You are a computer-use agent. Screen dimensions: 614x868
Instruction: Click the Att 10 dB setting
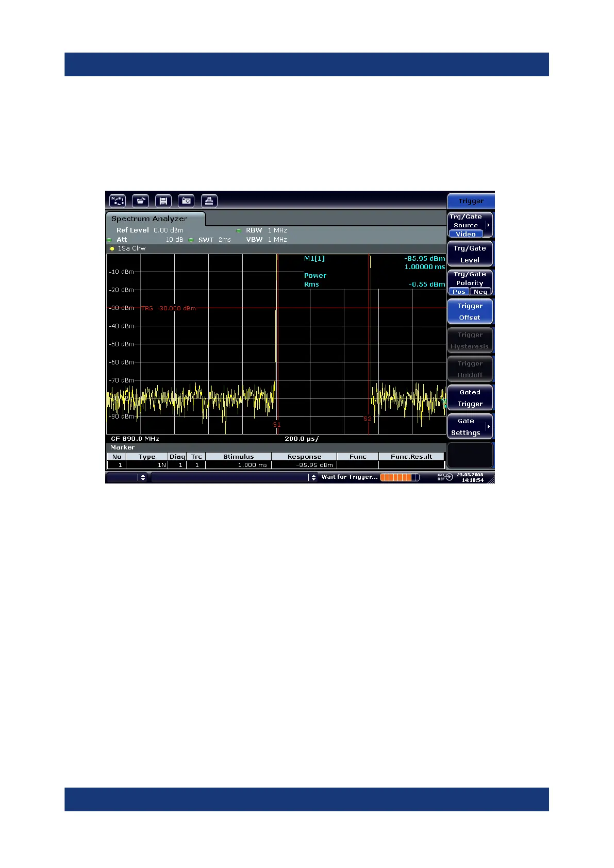[x=150, y=240]
